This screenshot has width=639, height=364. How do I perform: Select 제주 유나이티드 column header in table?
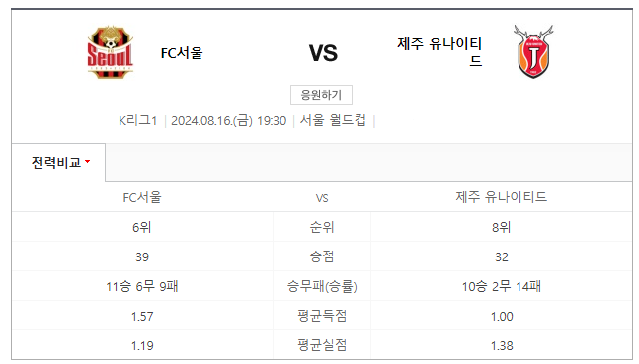click(x=502, y=197)
